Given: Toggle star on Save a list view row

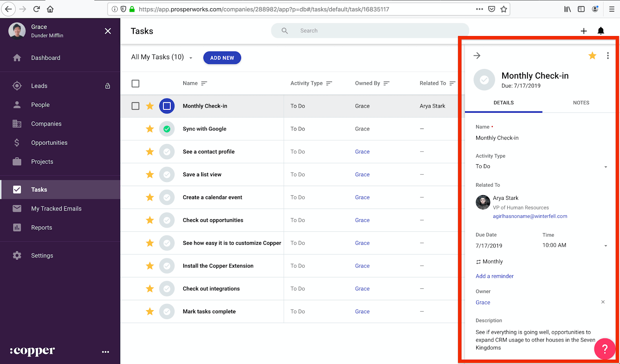Looking at the screenshot, I should (x=150, y=174).
